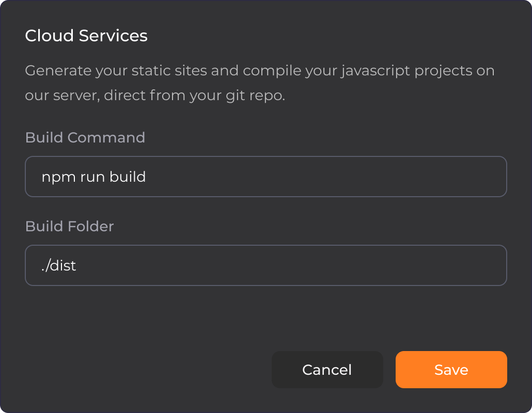Click the word 'build' in Build Command field
This screenshot has width=532, height=413.
pos(128,177)
